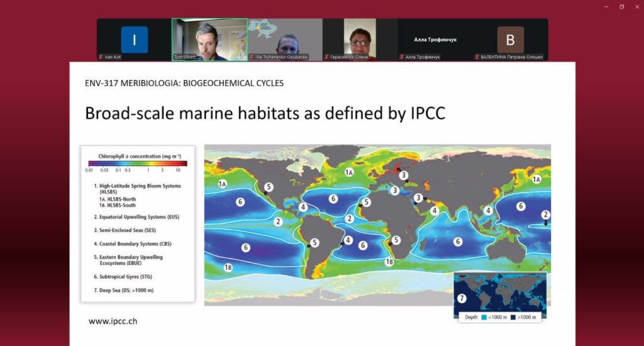Screen dimensions: 644x346
Task: Click legend entry "Subtropical Gyres (STG)"
Action: 124,277
